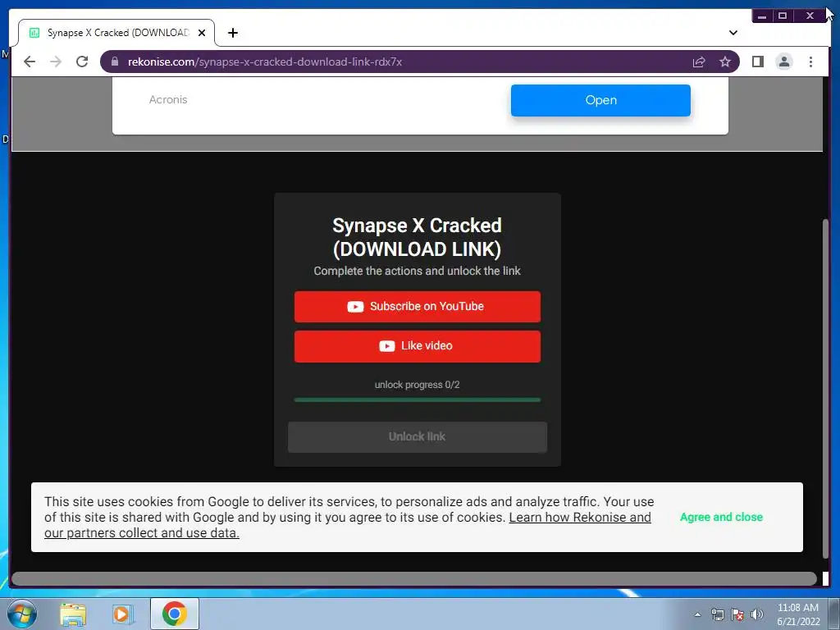
Task: Click Agree and close on cookie banner
Action: coord(721,517)
